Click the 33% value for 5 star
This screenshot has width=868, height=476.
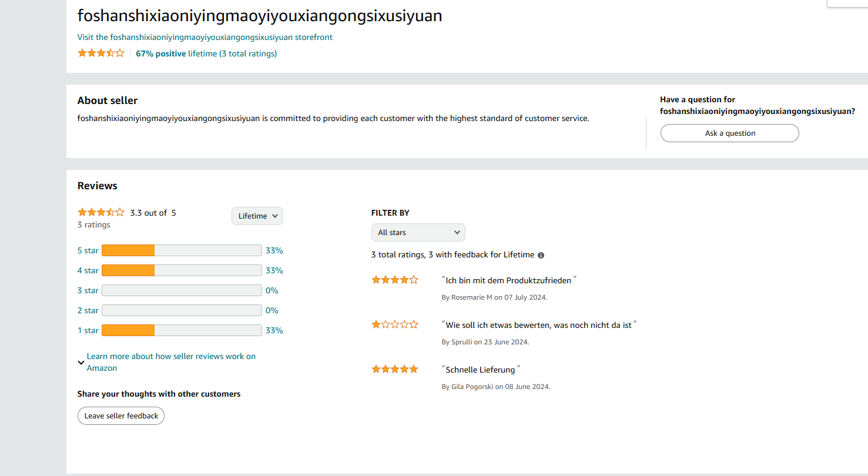tap(274, 251)
